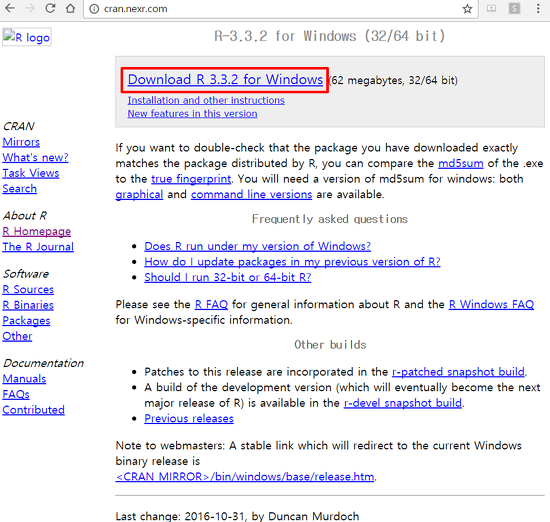The image size is (550, 522).
Task: Open What's new? in sidebar
Action: tap(35, 158)
